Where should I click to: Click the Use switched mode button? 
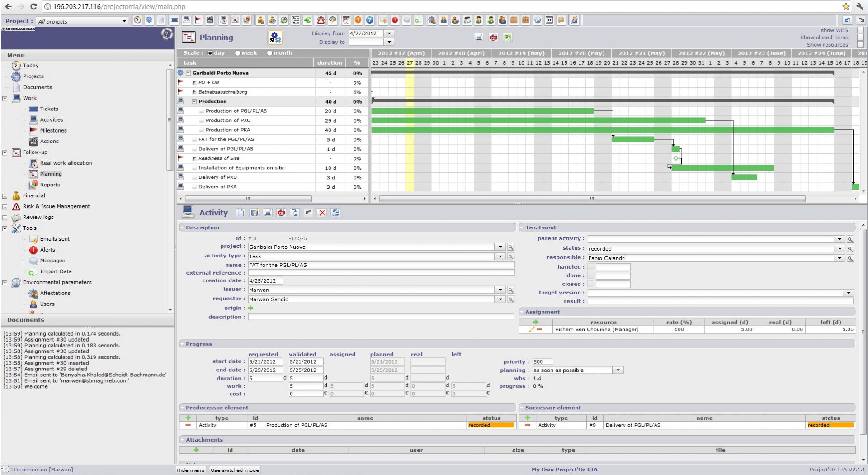(235, 470)
